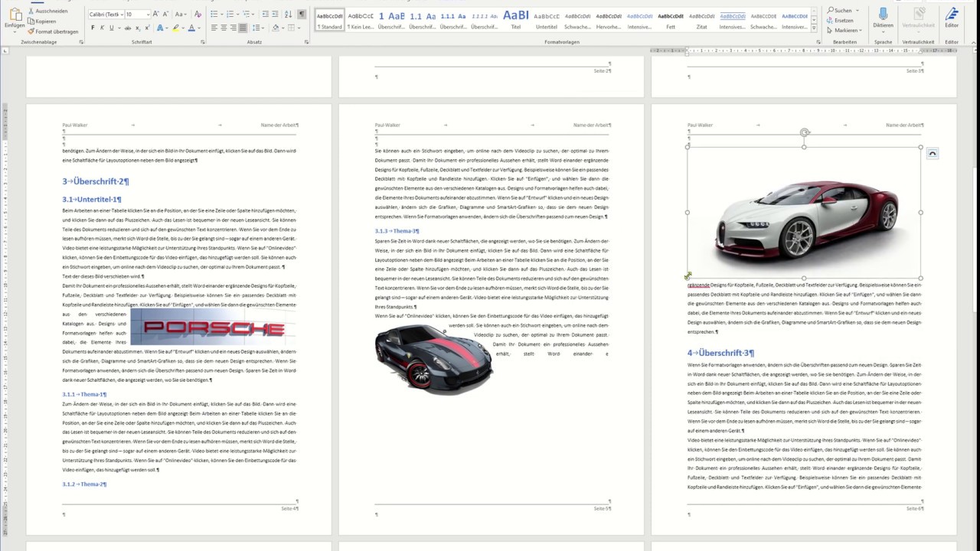Click heading '3.1.3→Thema-3'
The width and height of the screenshot is (980, 551).
[x=397, y=230]
